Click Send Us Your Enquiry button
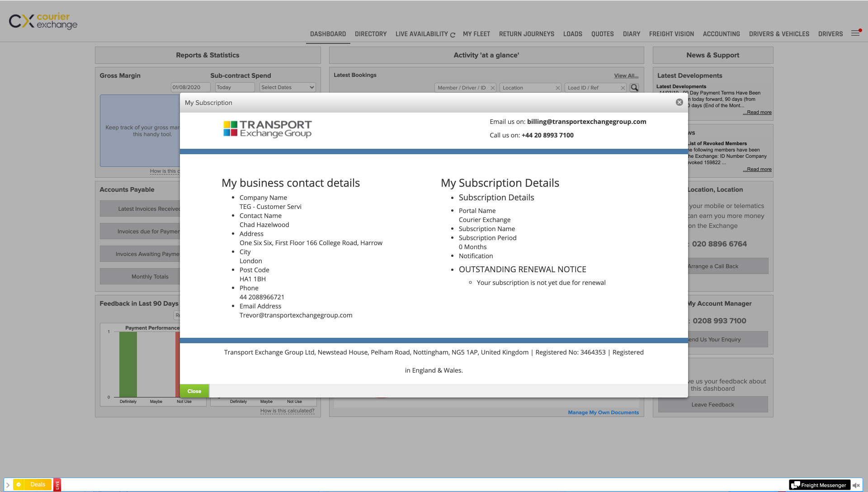Screen dimensions: 868x492 (727, 339)
